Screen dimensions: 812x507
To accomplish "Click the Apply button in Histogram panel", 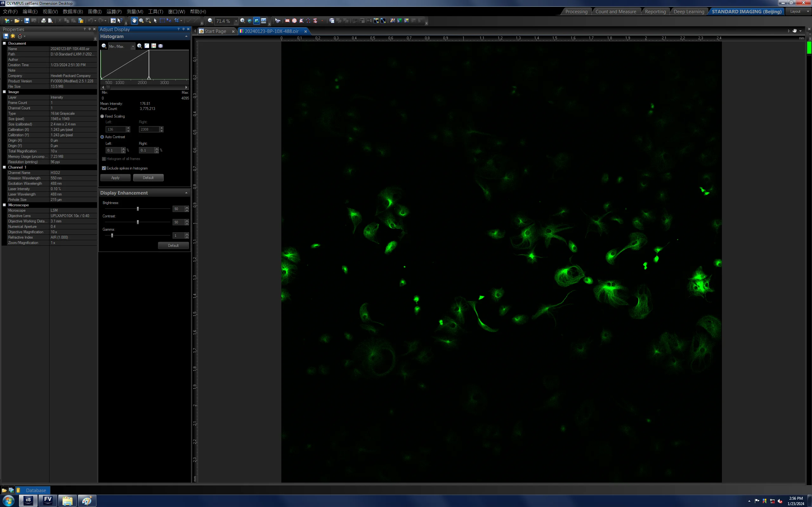I will pos(115,178).
